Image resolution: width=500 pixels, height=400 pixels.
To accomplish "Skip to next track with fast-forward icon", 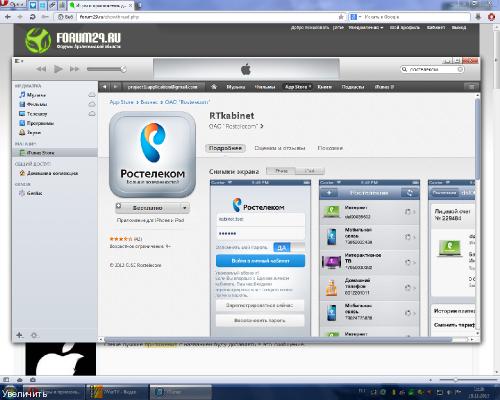I will pos(75,69).
